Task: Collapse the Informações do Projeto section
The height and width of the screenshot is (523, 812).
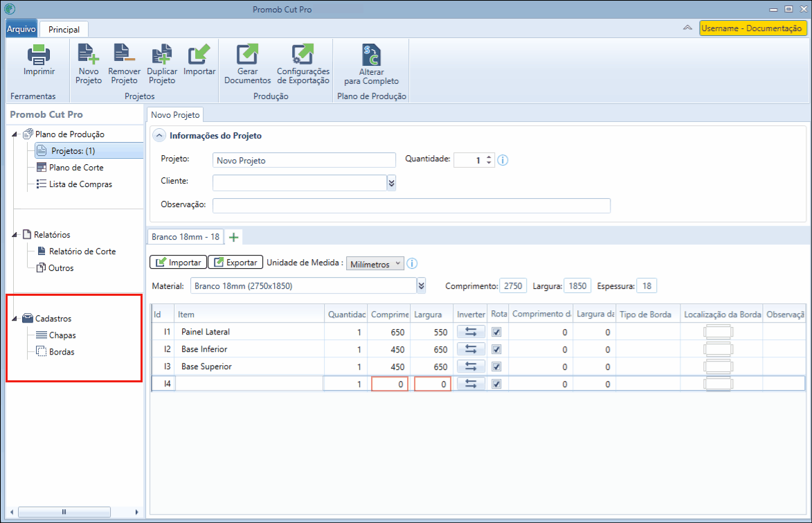Action: coord(159,135)
